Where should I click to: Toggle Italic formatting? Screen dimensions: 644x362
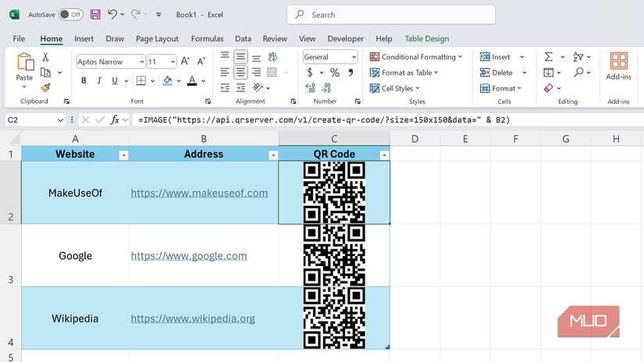pyautogui.click(x=99, y=80)
